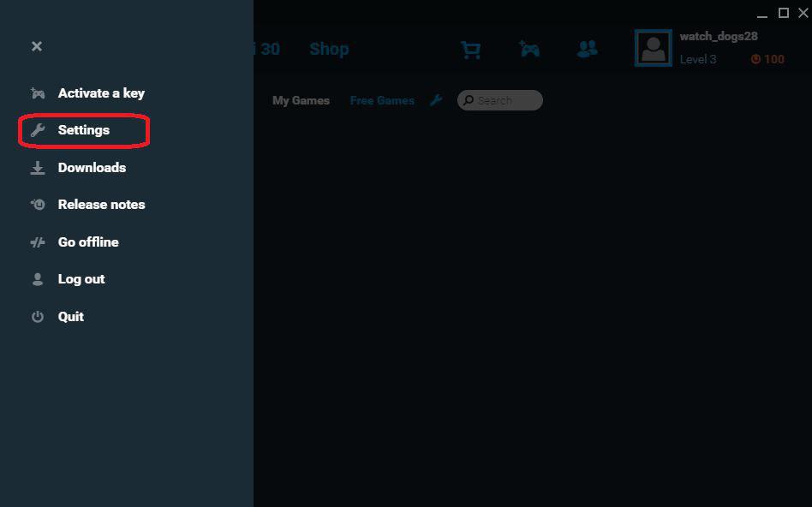Click the download icon beside Downloads
Viewport: 812px width, 507px height.
tap(37, 167)
